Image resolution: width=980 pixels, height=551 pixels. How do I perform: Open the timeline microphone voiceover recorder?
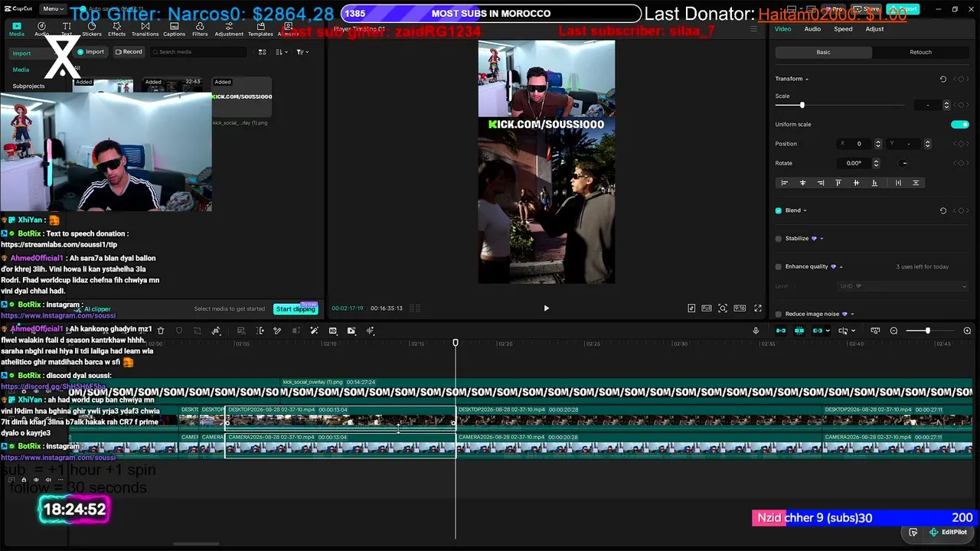pos(756,331)
